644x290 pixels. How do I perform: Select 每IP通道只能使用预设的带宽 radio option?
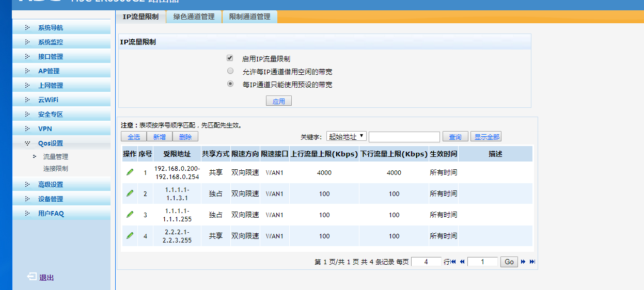tap(230, 84)
